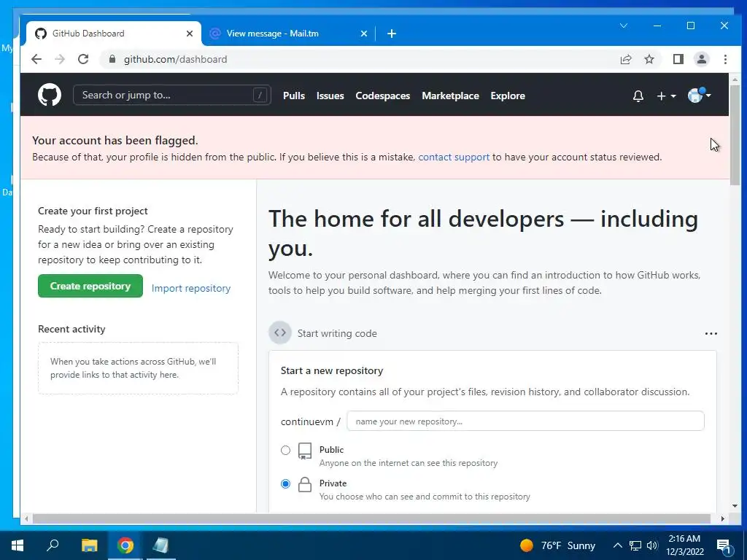747x560 pixels.
Task: Click the 'Recent activity' heading
Action: 71,329
